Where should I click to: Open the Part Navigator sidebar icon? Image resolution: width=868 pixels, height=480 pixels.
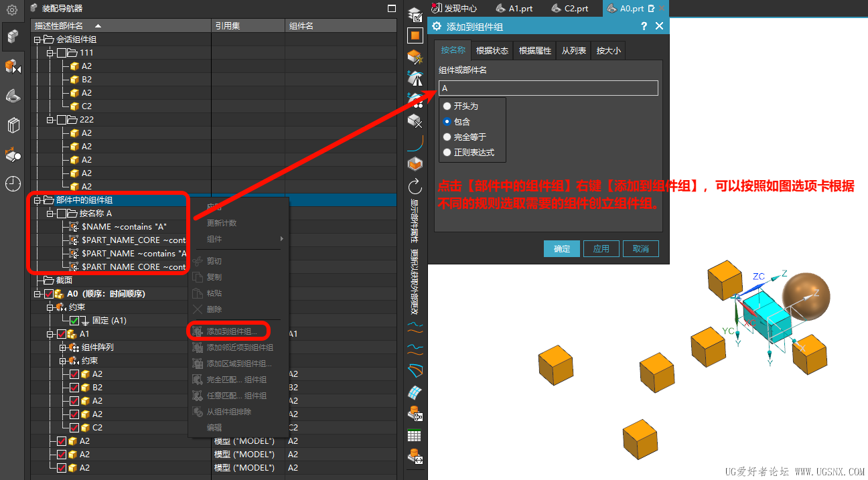click(x=13, y=96)
